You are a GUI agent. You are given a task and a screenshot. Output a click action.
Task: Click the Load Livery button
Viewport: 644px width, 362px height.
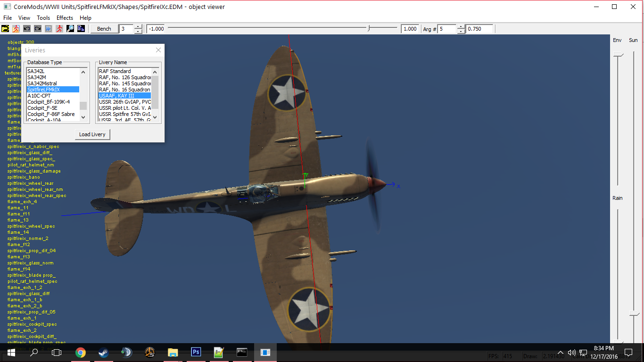(x=92, y=134)
